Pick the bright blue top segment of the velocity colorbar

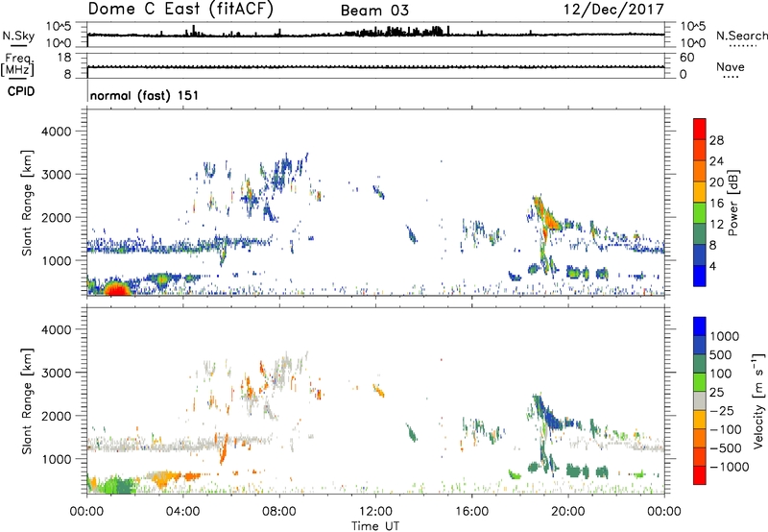700,326
